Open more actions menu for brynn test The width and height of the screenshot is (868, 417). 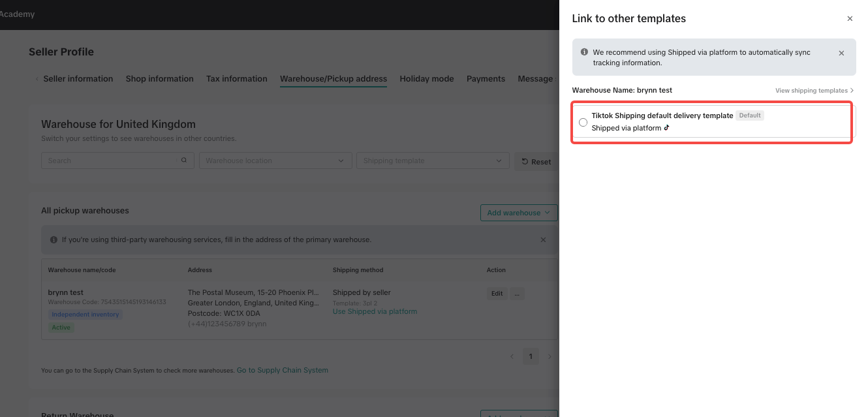pos(517,294)
